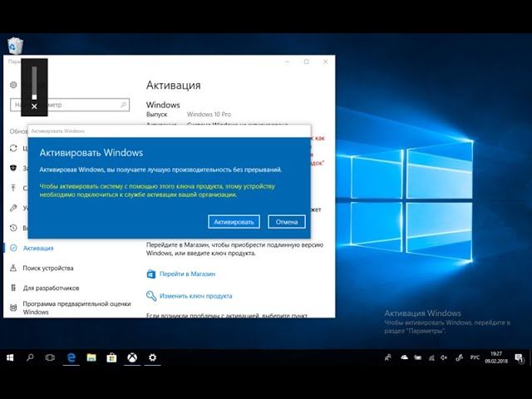Click the People icon in system tray

(388, 357)
